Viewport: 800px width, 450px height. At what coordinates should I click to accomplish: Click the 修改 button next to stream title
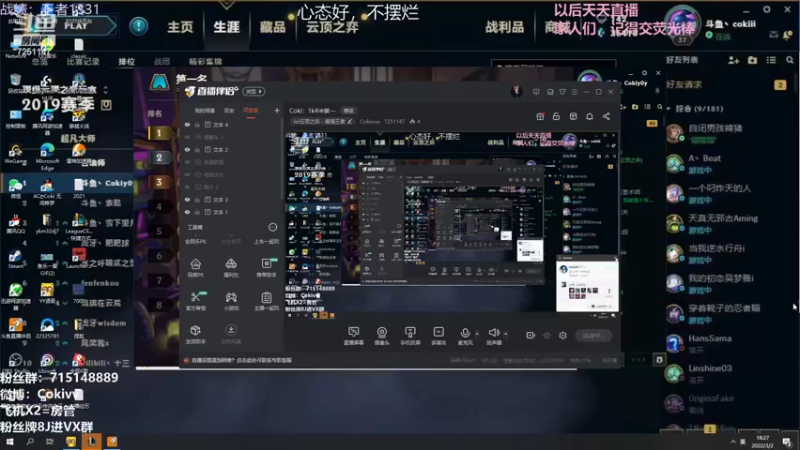[x=348, y=111]
